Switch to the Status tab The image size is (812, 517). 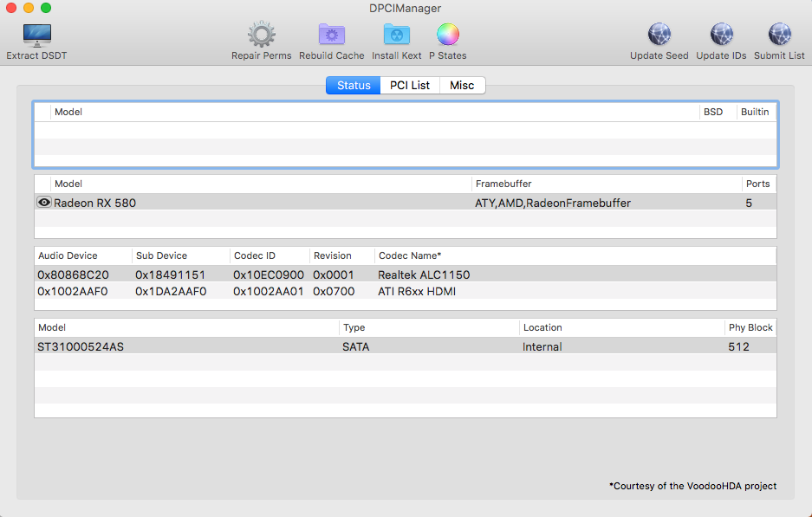tap(354, 86)
